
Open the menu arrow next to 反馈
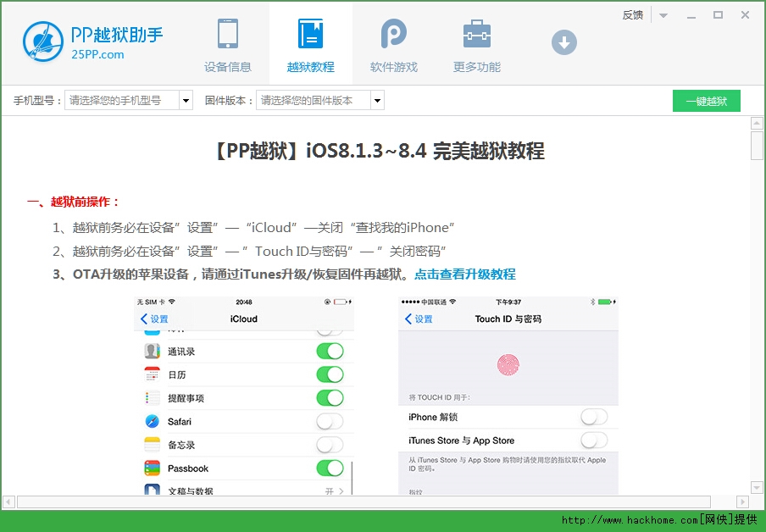(x=663, y=15)
